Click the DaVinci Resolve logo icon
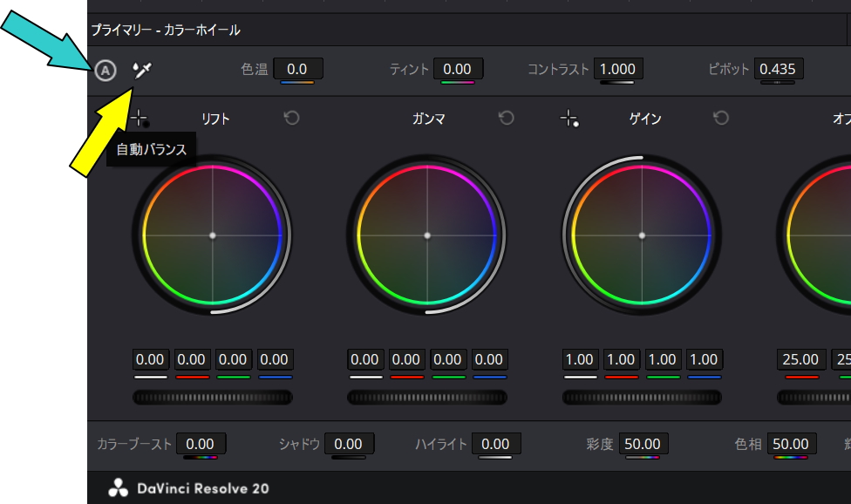Viewport: 851px width, 504px height. (x=118, y=488)
